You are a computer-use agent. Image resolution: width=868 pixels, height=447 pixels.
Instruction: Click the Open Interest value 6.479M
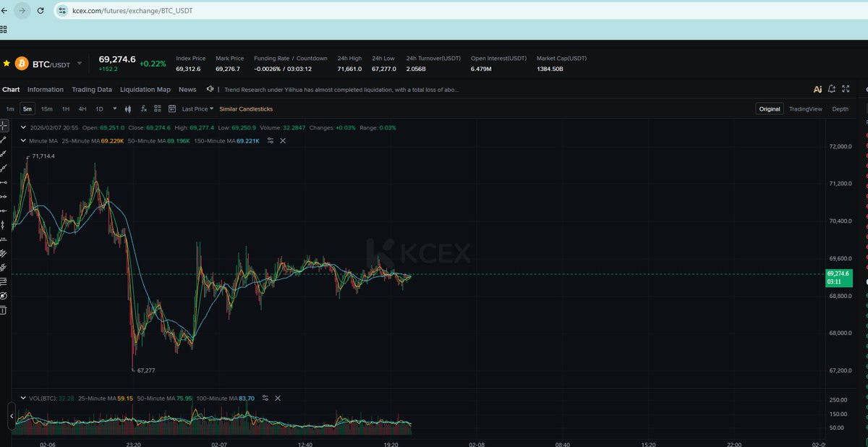tap(481, 69)
